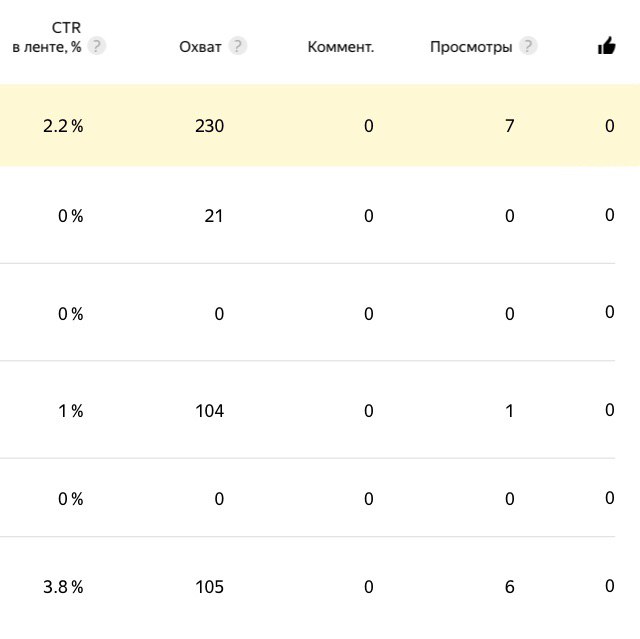Open the question mark hint beside Охват

click(237, 46)
